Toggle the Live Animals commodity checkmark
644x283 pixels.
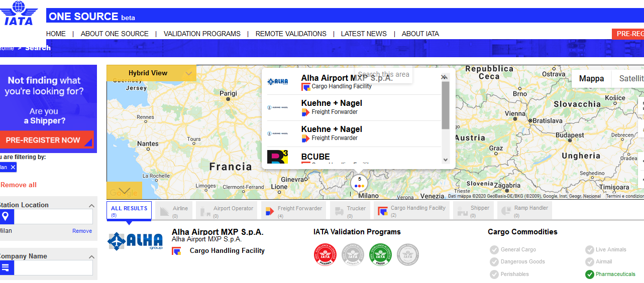589,249
